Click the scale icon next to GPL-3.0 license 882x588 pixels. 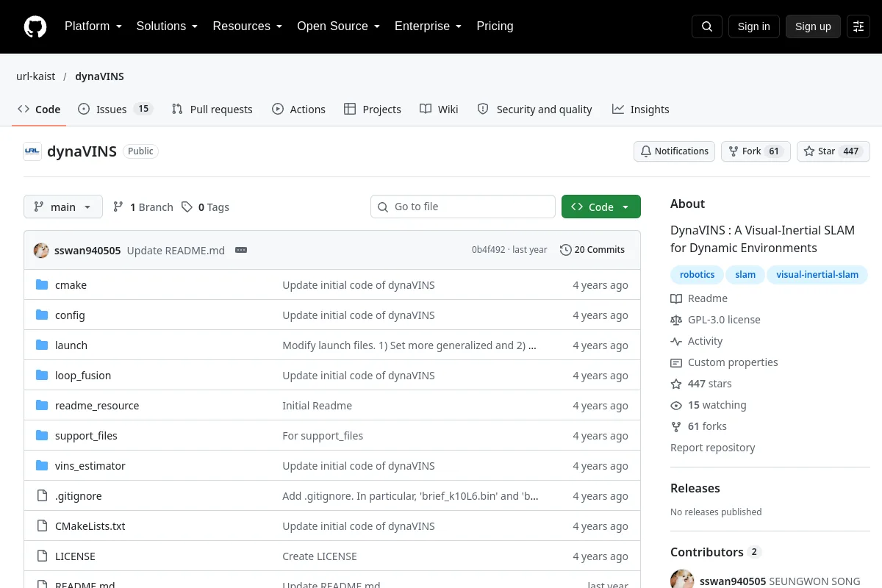[676, 320]
